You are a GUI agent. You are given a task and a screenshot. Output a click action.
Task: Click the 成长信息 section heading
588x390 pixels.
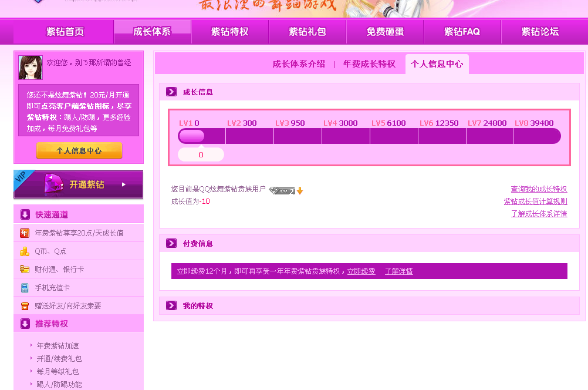[198, 92]
